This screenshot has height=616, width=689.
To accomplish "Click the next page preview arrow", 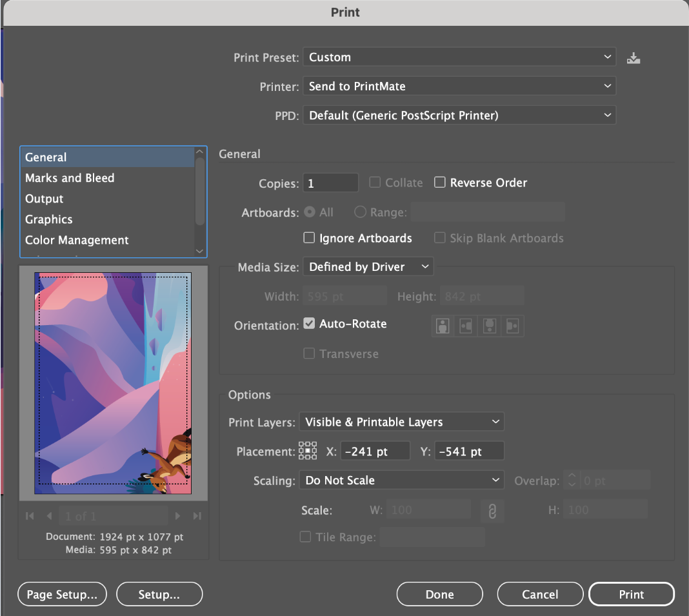I will pos(177,515).
